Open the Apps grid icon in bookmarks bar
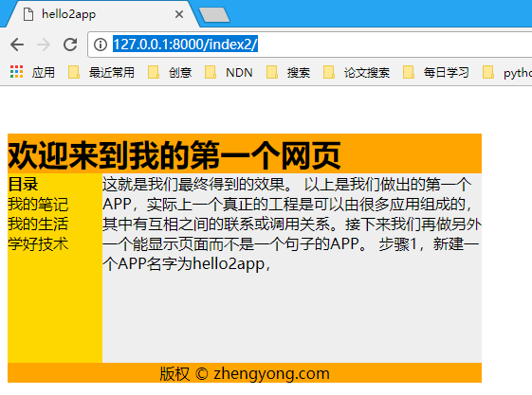Image resolution: width=532 pixels, height=395 pixels. pyautogui.click(x=17, y=72)
